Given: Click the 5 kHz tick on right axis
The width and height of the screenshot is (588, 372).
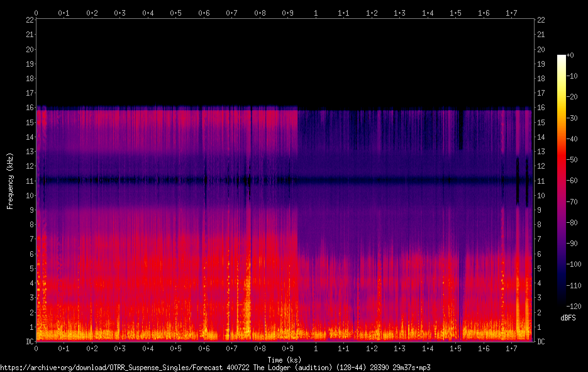Looking at the screenshot, I should 539,269.
